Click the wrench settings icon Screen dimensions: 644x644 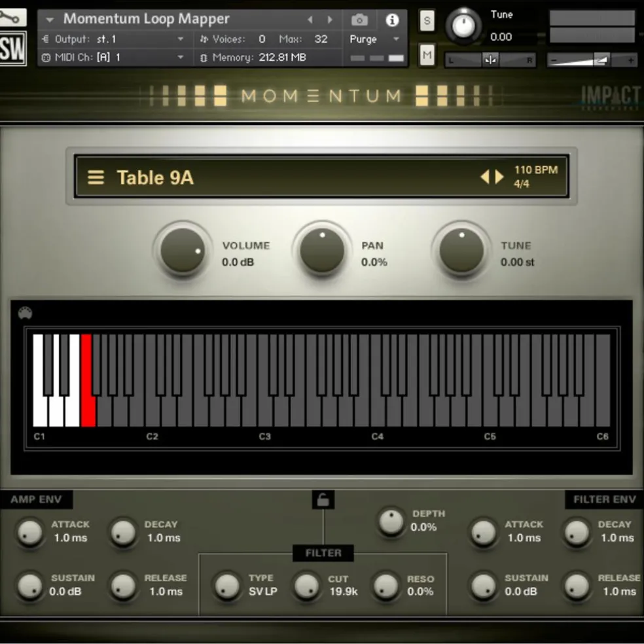pyautogui.click(x=12, y=16)
